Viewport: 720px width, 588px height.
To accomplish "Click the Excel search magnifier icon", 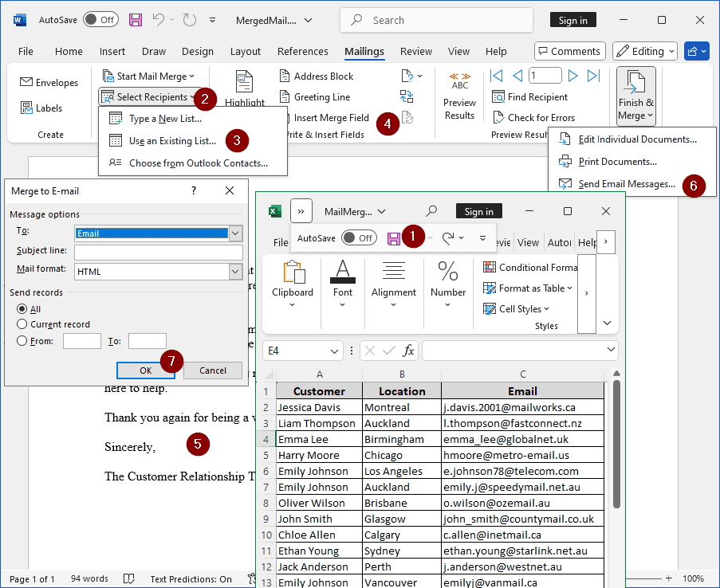I will click(x=431, y=211).
